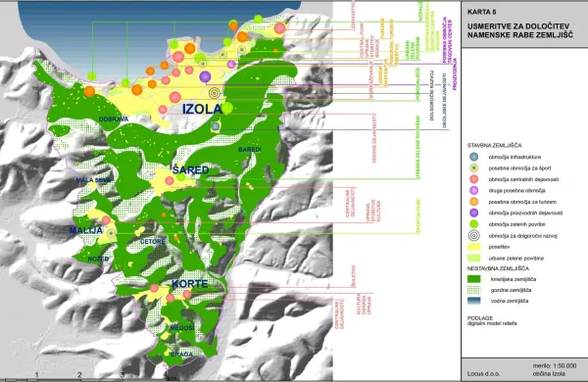
Task: Click the območja za dolgoročni razvoj legend rings
Action: 474,235
